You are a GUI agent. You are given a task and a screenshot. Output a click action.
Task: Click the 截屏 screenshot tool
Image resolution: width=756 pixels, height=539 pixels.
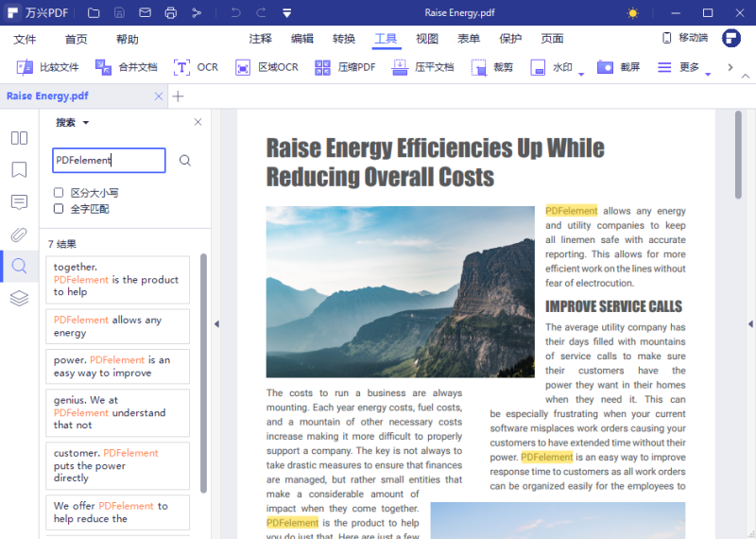618,67
